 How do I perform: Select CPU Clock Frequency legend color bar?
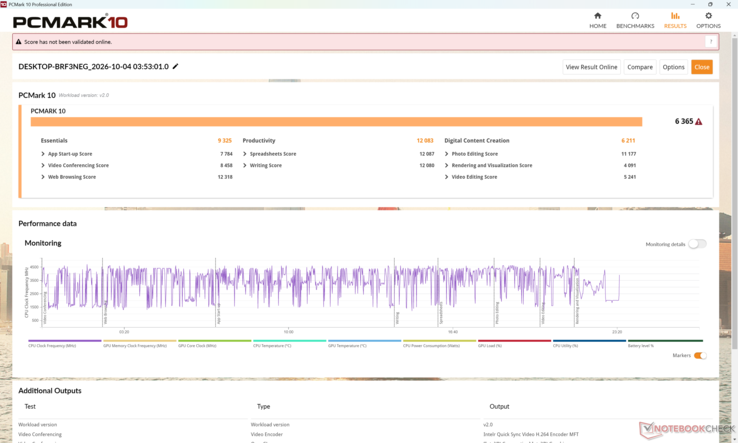[64, 340]
